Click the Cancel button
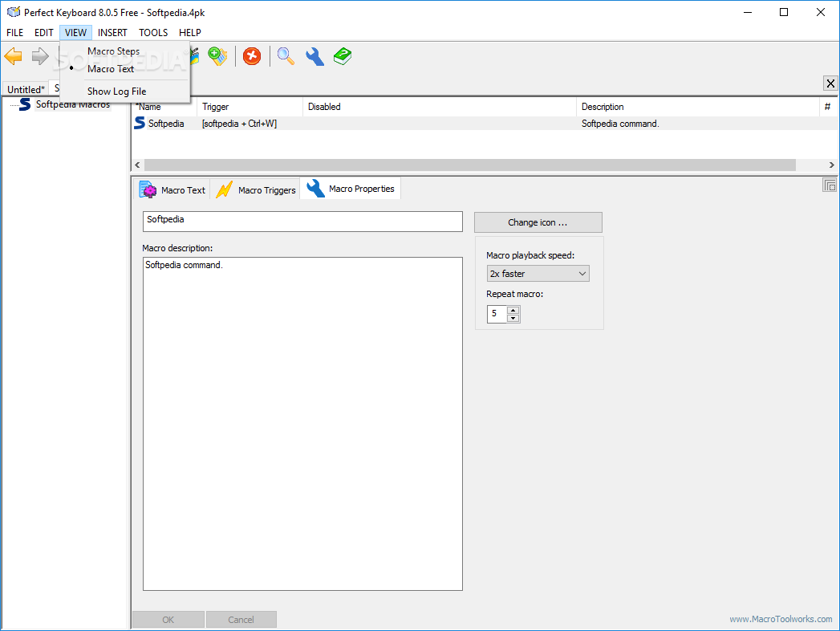840x631 pixels. point(241,619)
